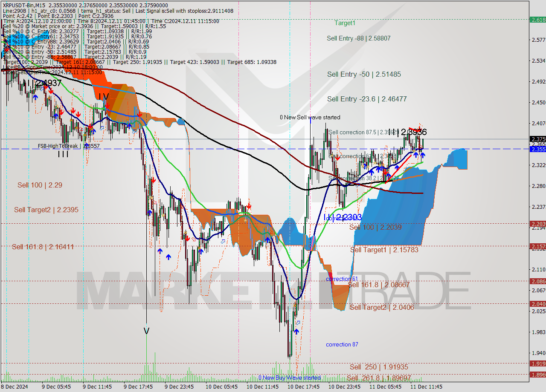Select the 'Sell Entry -50 | 2.51485' label
Viewport: 546px width, 392px height.
tap(364, 75)
